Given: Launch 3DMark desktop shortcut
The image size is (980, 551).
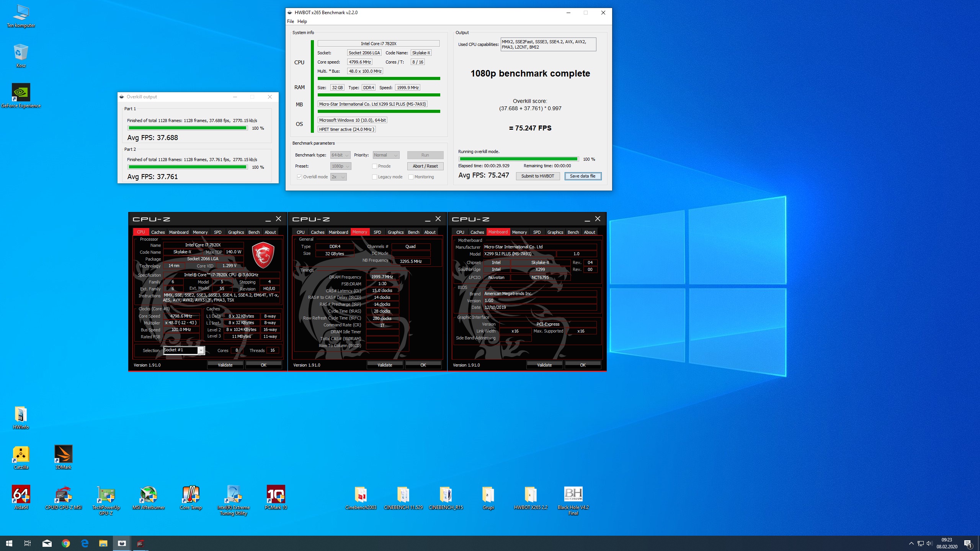Looking at the screenshot, I should 63,458.
